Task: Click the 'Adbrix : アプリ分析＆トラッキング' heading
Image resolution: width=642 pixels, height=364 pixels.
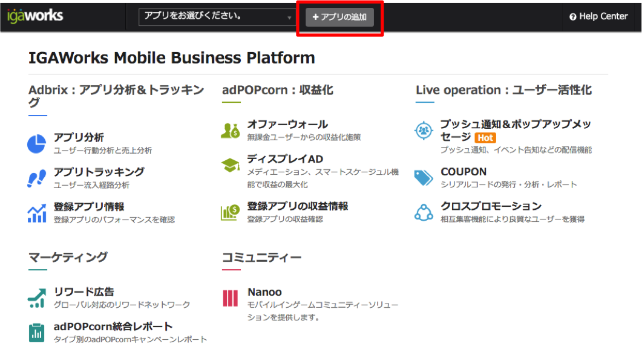Action: pyautogui.click(x=116, y=96)
